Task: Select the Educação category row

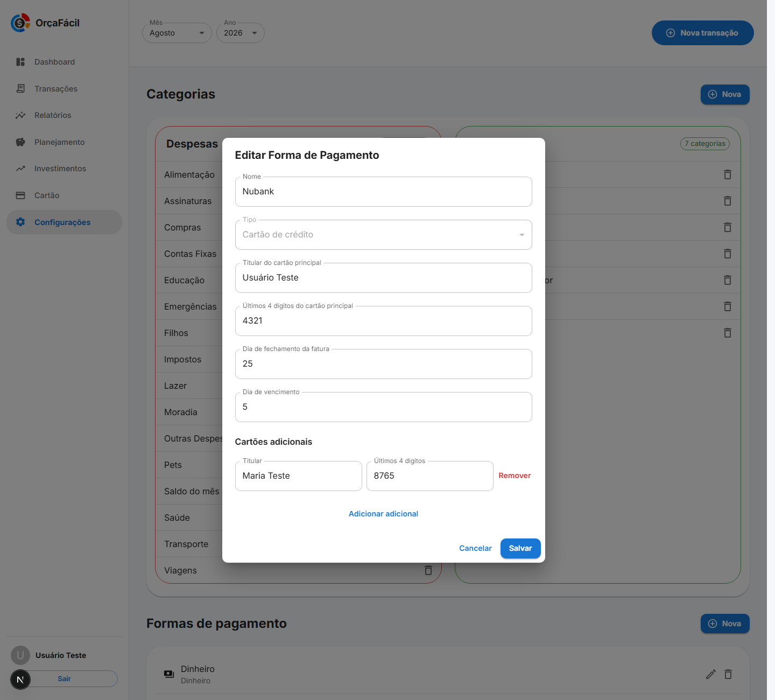Action: point(189,280)
